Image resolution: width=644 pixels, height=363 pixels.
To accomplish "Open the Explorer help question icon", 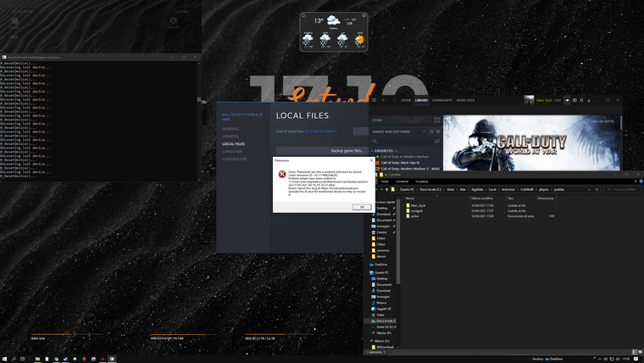I will [641, 181].
